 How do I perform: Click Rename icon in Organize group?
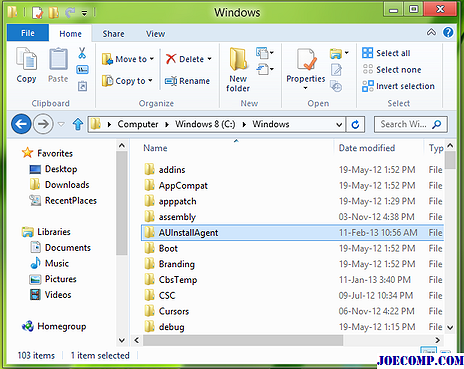171,81
